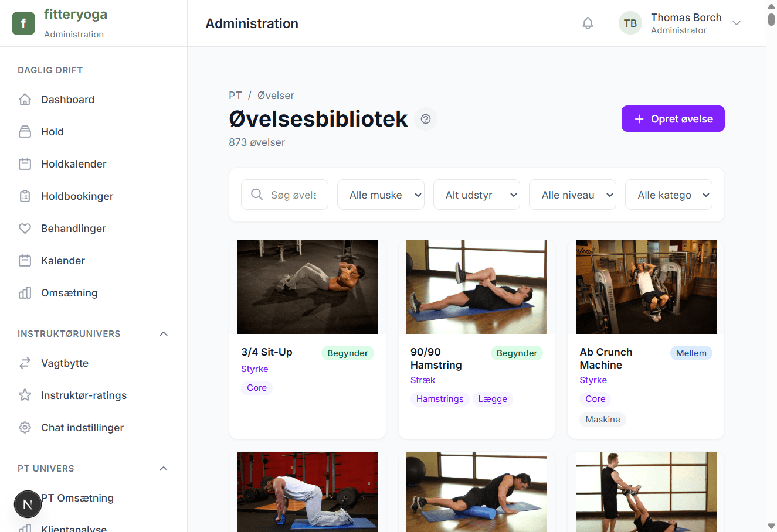Open the Alt udstyr dropdown
The image size is (777, 532).
476,194
